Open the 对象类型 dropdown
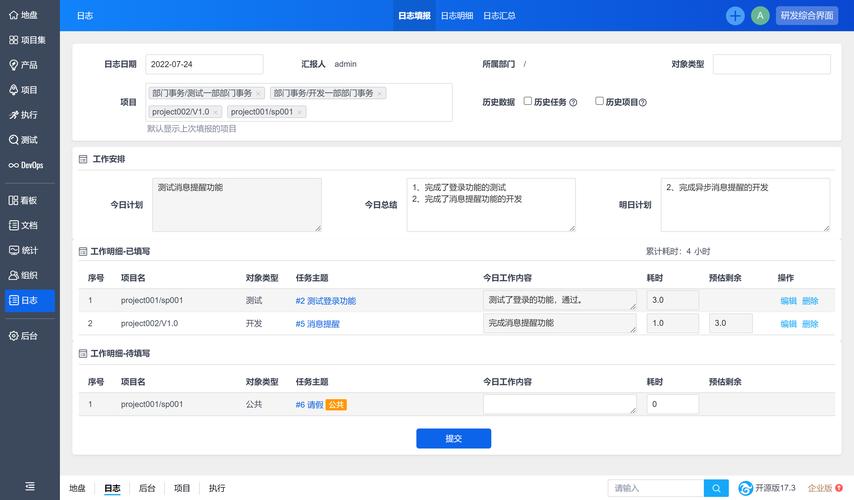 tap(771, 64)
